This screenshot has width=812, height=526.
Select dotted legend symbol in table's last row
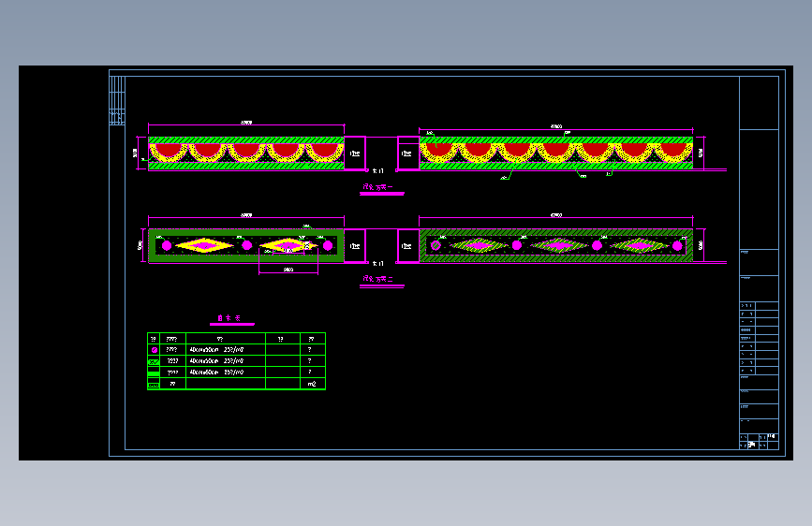154,384
